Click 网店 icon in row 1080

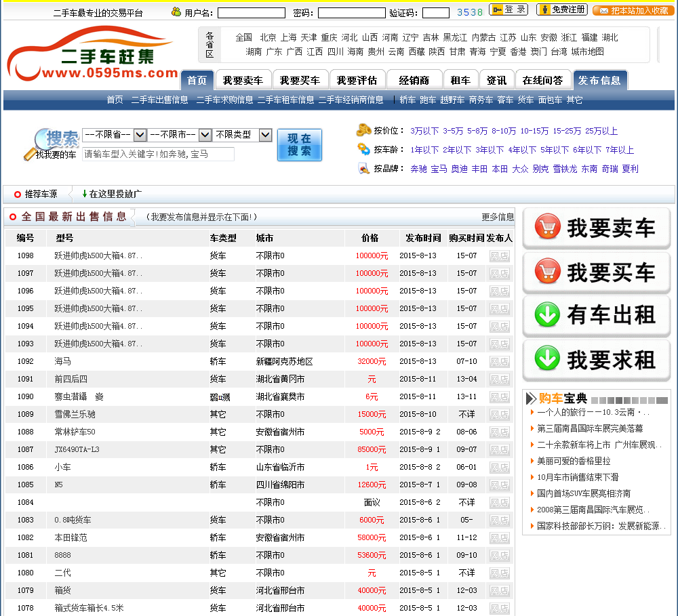[x=500, y=573]
